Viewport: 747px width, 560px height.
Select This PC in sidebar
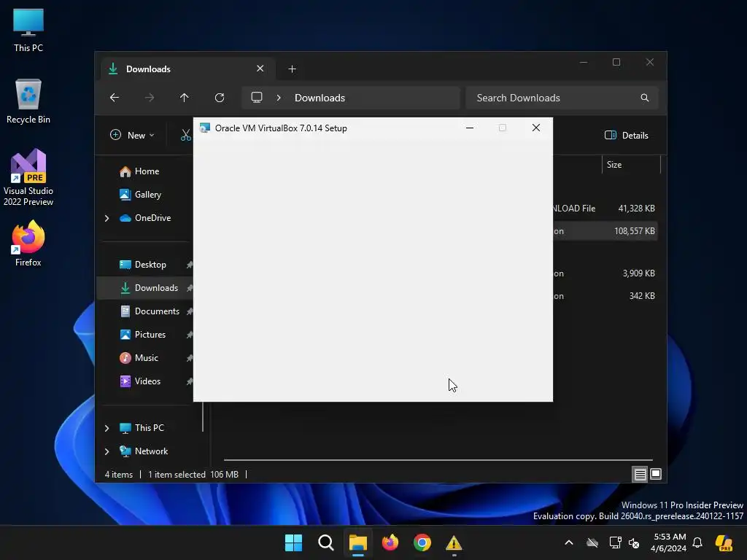coord(142,428)
